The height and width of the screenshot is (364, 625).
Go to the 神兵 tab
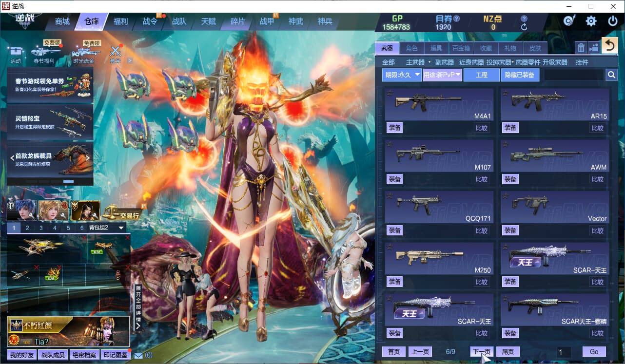click(x=325, y=21)
